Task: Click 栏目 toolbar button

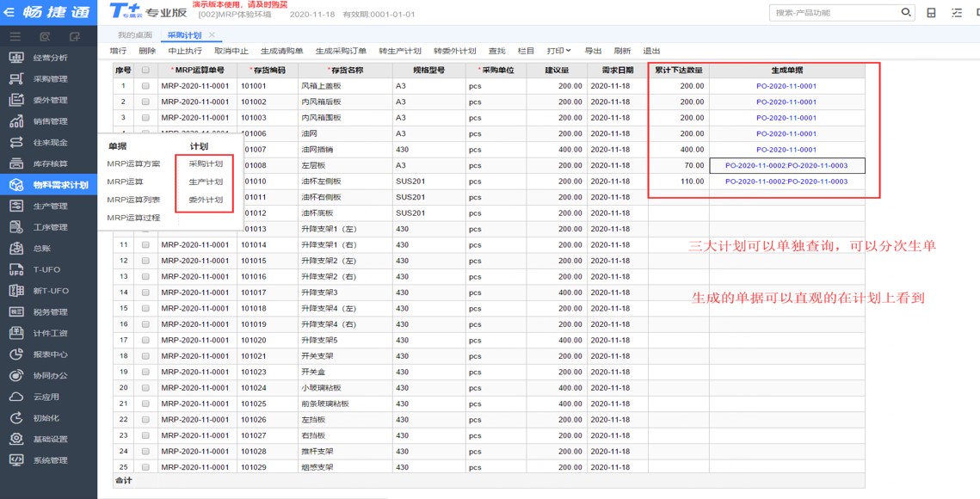Action: click(x=527, y=51)
